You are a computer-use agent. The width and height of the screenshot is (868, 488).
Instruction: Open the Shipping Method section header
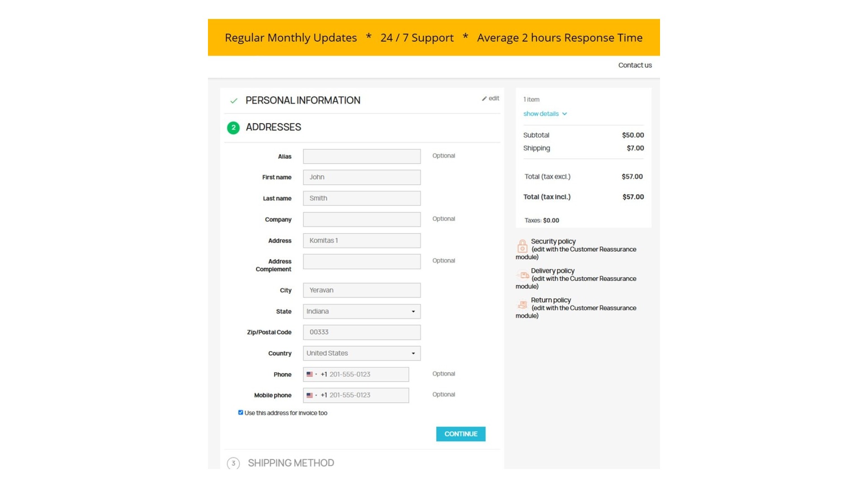(291, 463)
